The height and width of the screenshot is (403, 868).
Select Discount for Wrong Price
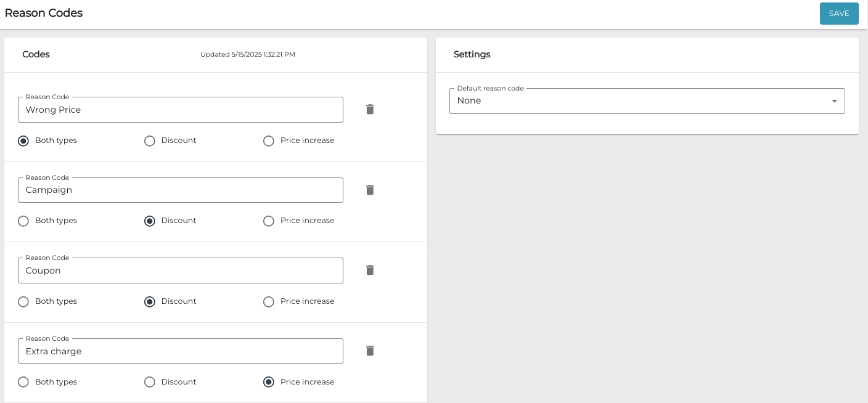tap(150, 141)
